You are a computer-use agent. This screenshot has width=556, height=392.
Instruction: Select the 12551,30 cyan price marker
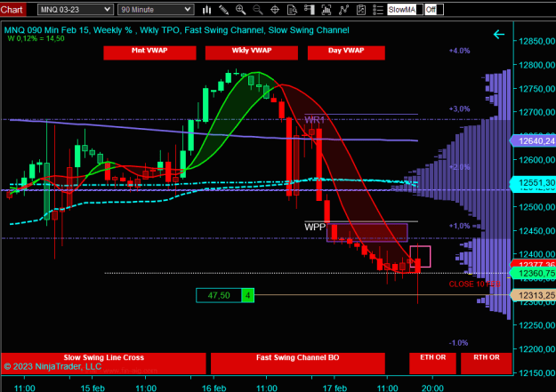tap(533, 183)
